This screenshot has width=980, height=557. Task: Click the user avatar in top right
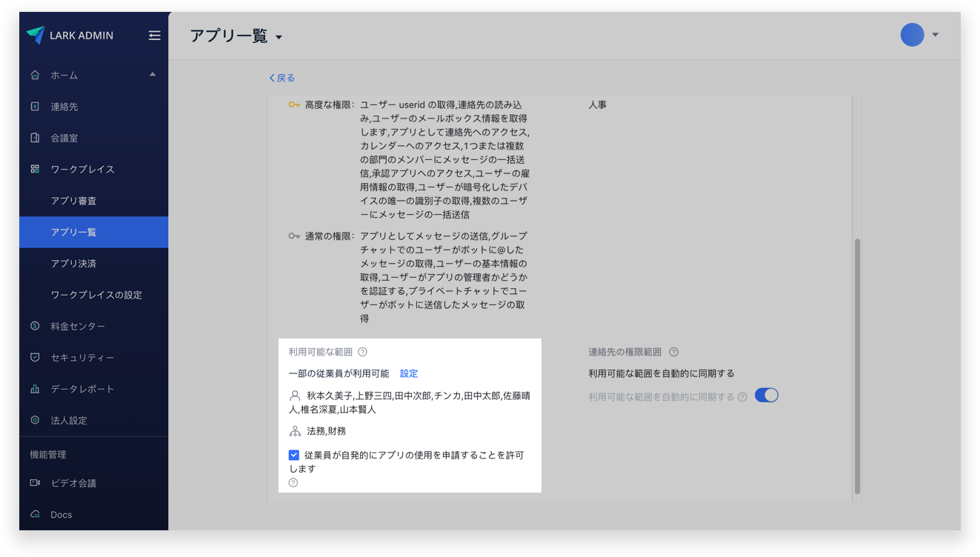click(912, 35)
